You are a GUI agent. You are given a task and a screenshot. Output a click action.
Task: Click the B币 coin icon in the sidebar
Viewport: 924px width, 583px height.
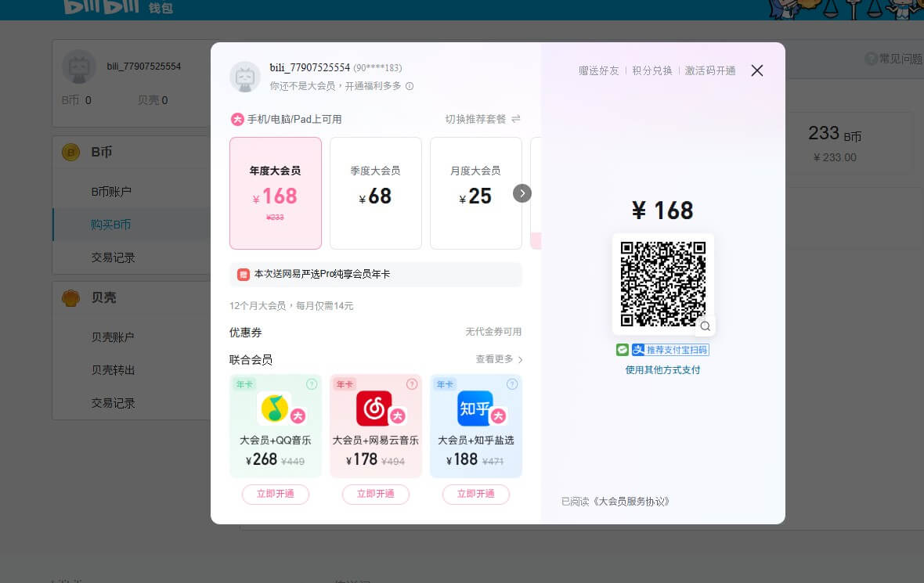(x=70, y=152)
